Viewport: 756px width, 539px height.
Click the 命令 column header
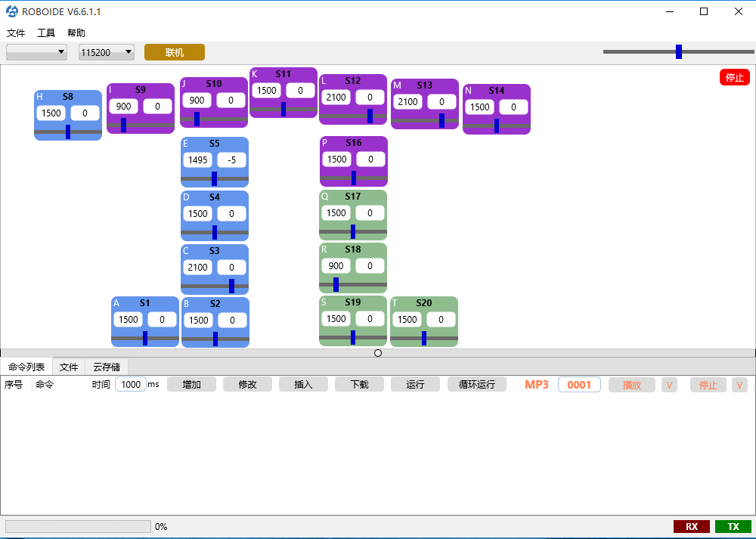click(x=45, y=384)
